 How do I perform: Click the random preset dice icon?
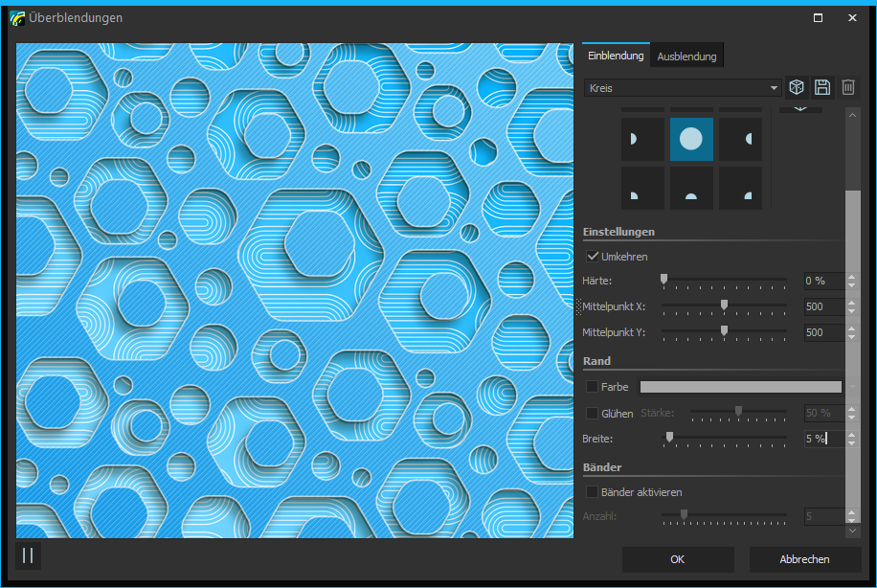pos(797,88)
